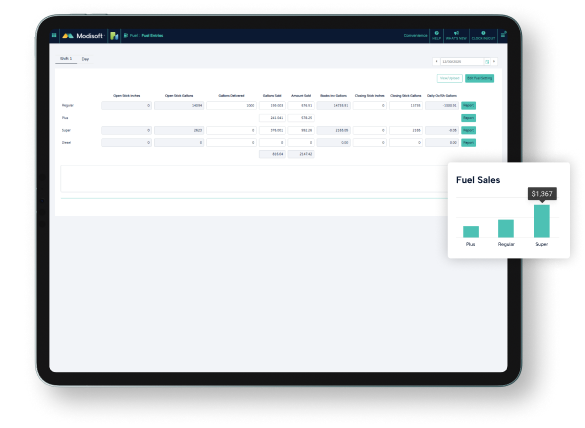
Task: Open the calendar icon in date field
Action: [x=487, y=62]
